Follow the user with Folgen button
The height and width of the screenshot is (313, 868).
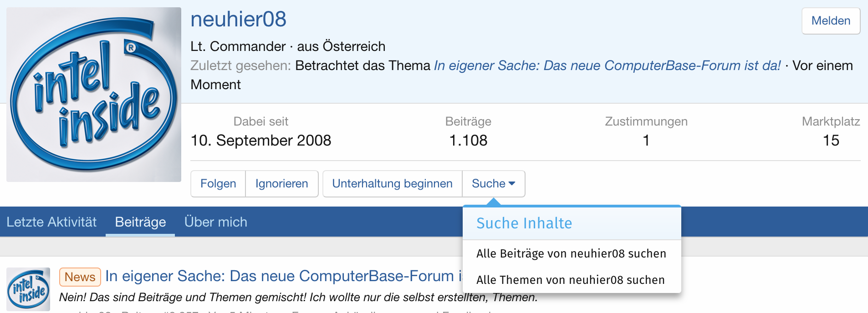[x=218, y=184]
